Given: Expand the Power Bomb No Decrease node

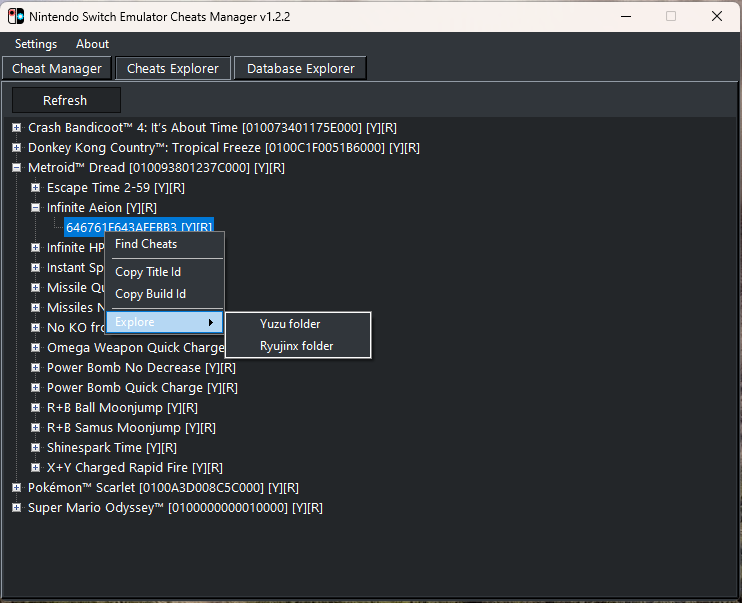Looking at the screenshot, I should [35, 367].
